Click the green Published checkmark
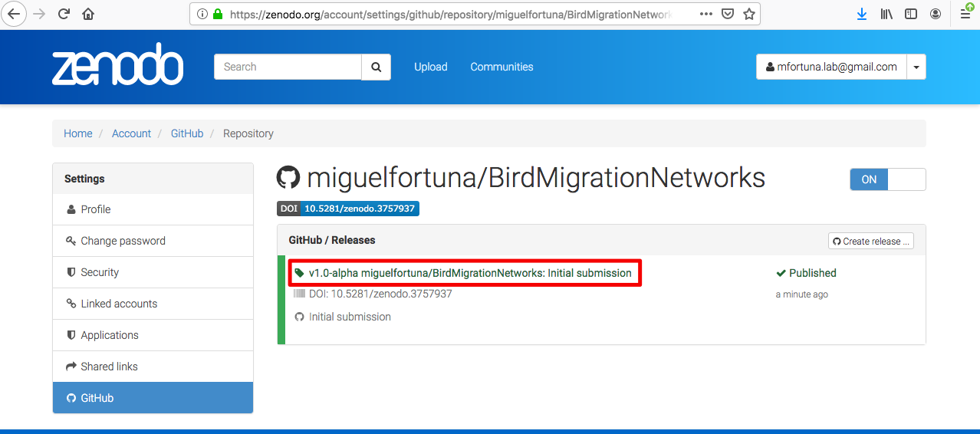This screenshot has width=980, height=434. pos(781,273)
